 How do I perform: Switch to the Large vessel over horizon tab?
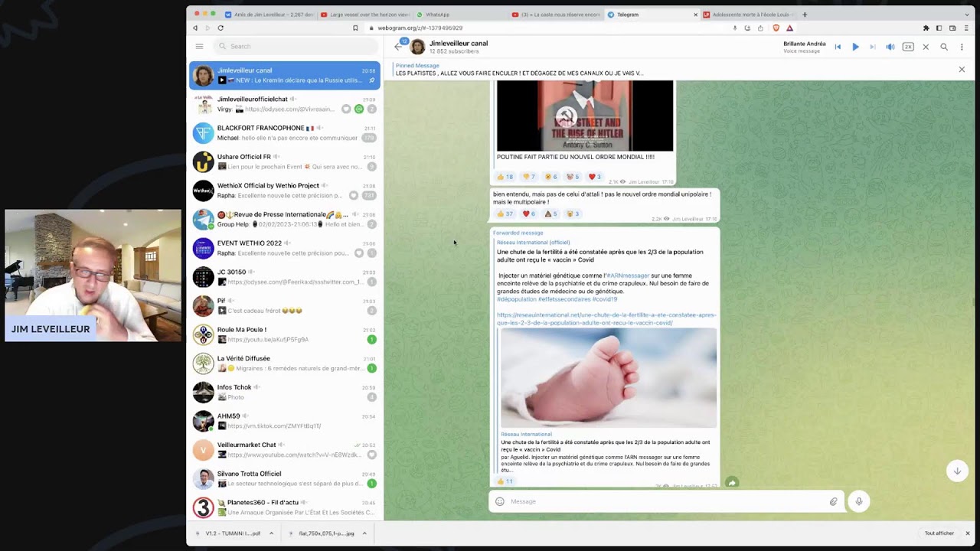point(364,14)
